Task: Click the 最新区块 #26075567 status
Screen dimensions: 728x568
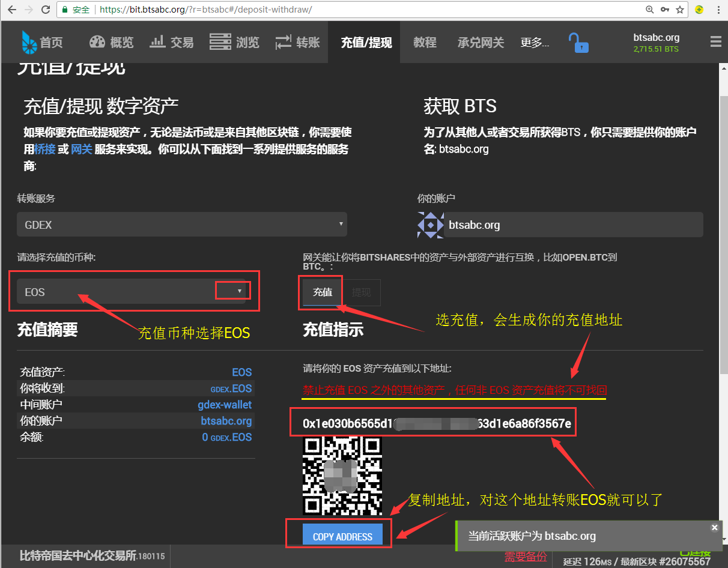Action: pos(667,561)
